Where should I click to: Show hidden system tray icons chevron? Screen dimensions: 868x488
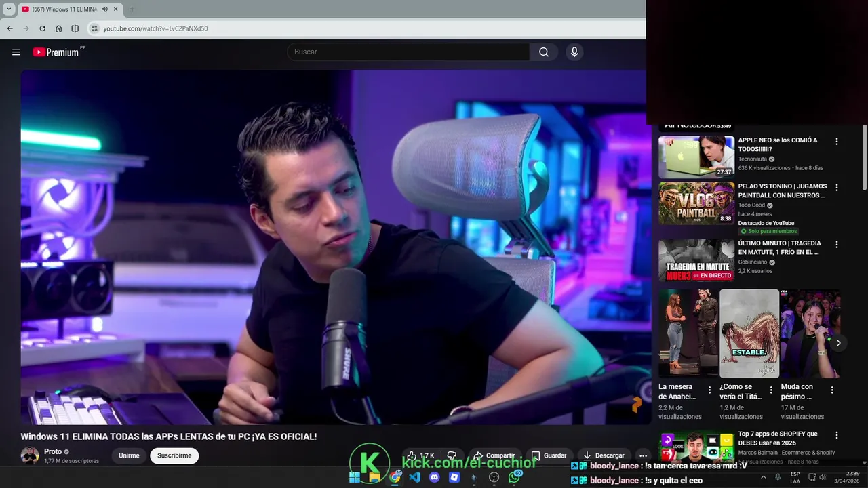763,477
